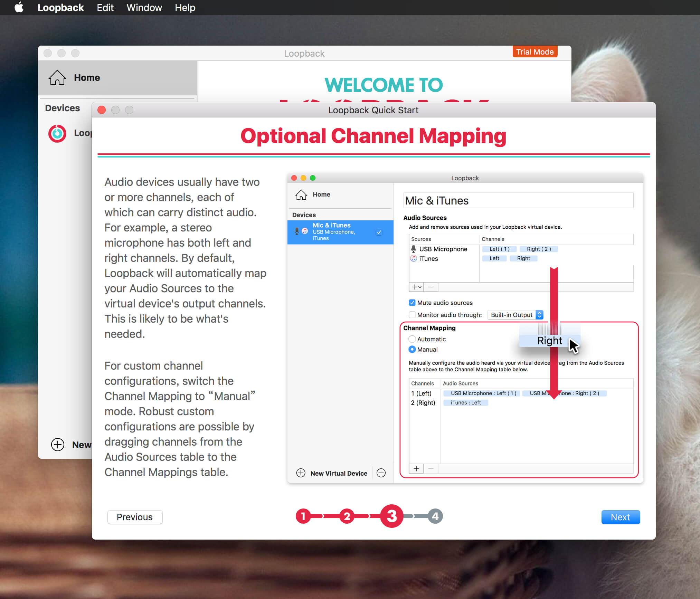Click the remove channel minus button in Channel Mapping
This screenshot has height=599, width=700.
[431, 469]
